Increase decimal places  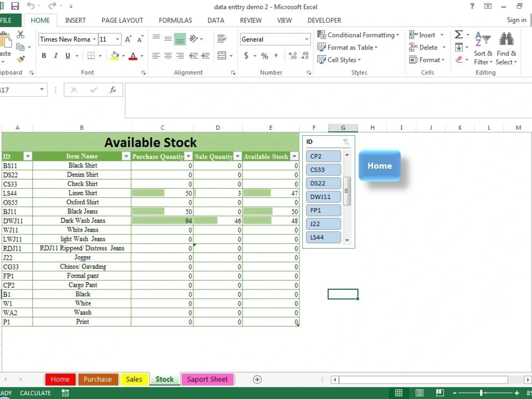coord(293,56)
